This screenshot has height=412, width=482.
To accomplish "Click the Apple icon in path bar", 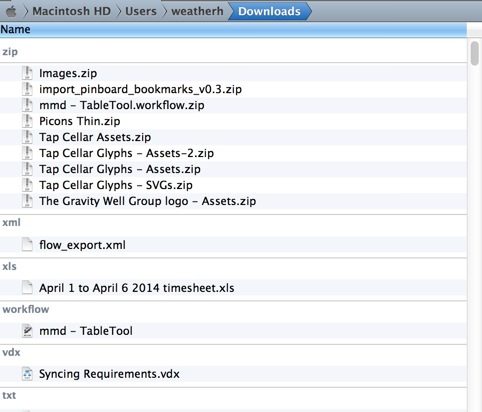I will click(x=11, y=11).
